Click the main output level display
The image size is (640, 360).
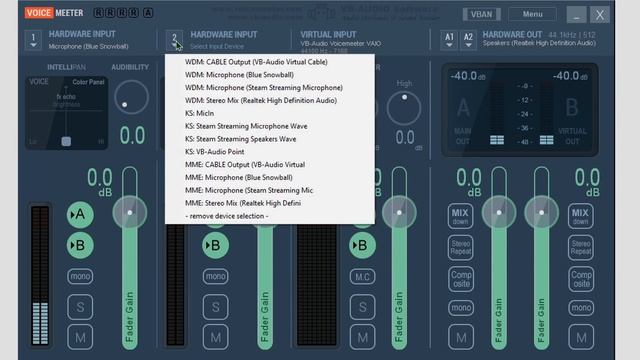pos(520,109)
